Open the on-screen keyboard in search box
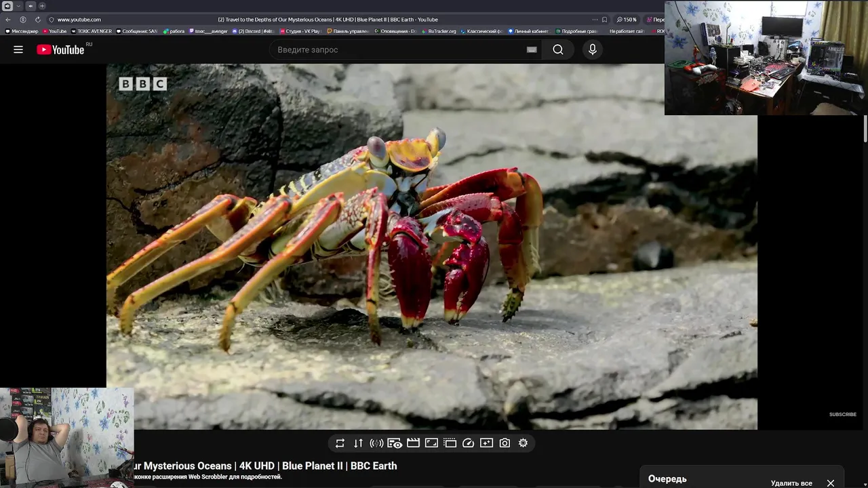This screenshot has height=488, width=868. pyautogui.click(x=532, y=49)
